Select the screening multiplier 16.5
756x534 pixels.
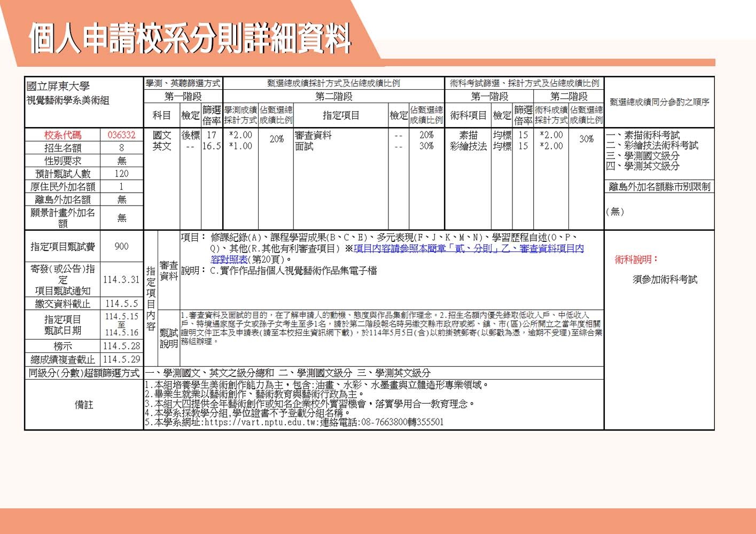(x=212, y=146)
